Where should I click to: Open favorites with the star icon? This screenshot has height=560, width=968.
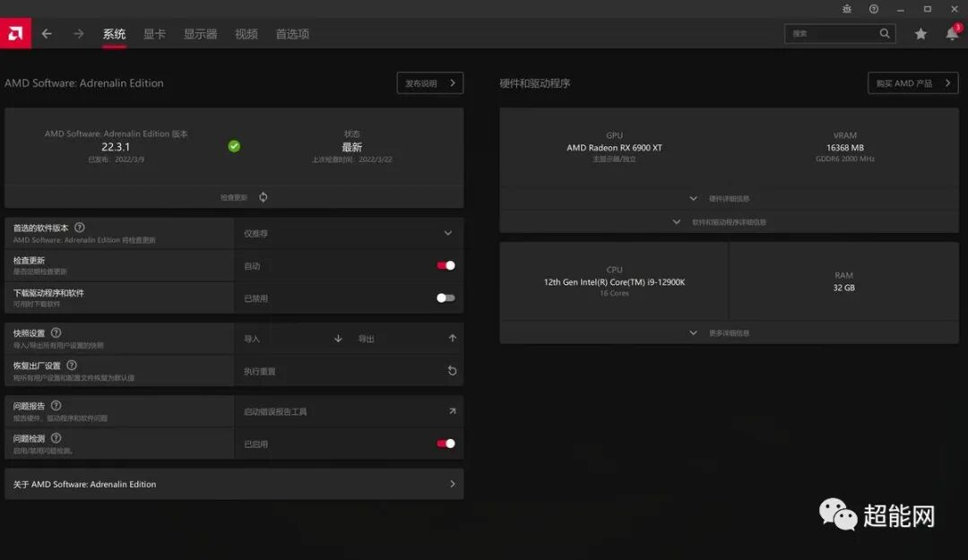(920, 34)
